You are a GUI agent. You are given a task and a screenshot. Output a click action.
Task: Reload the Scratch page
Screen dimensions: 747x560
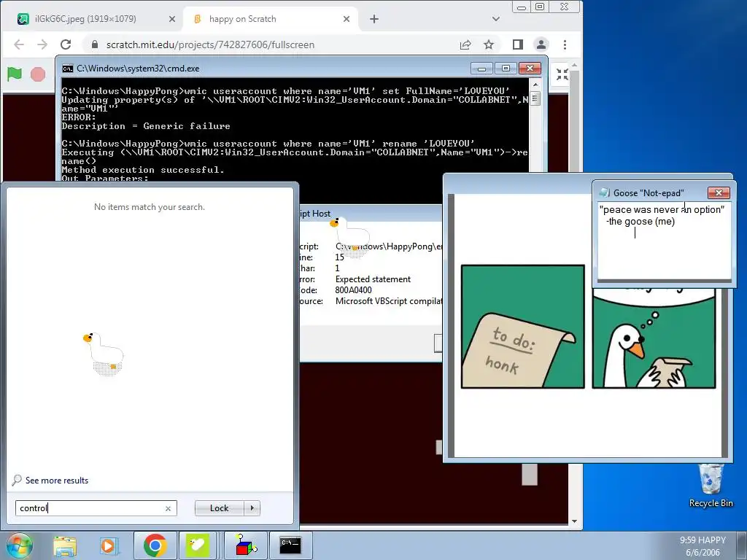[x=66, y=44]
